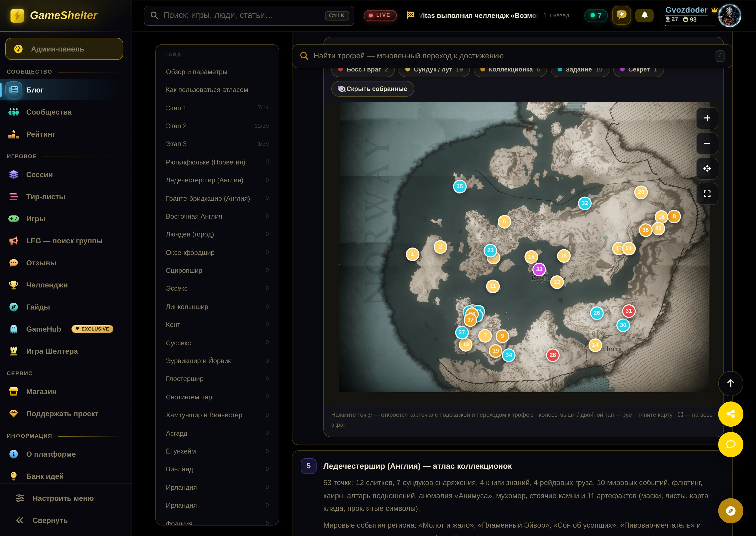Click the GameShelter logo
This screenshot has height=536, width=756.
coord(54,15)
